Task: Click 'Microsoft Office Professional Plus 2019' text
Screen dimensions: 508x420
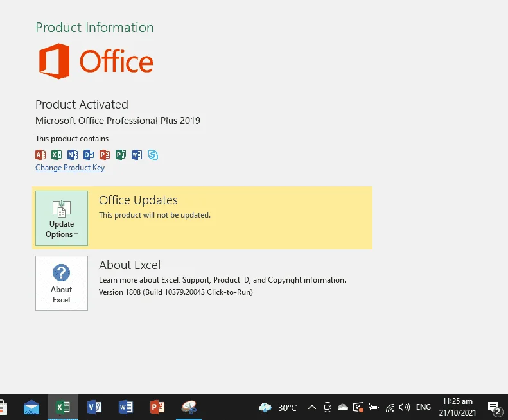Action: click(x=118, y=121)
